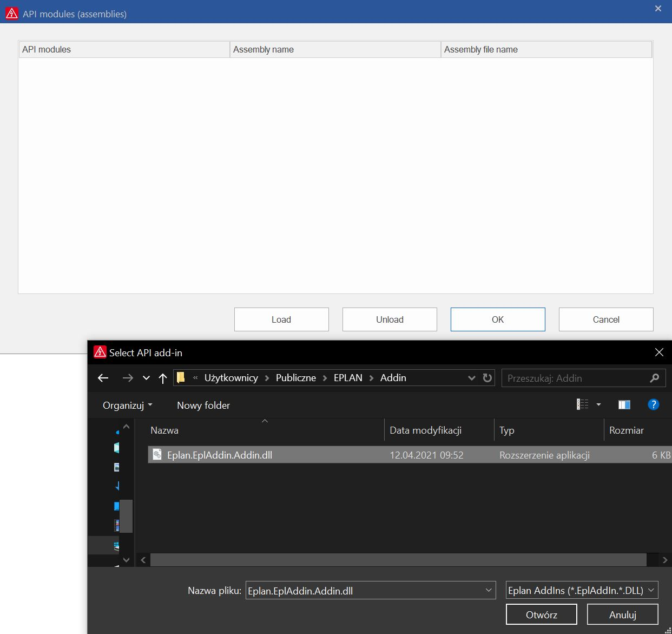Click Anuluj to cancel file selection
This screenshot has width=672, height=634.
click(x=623, y=615)
